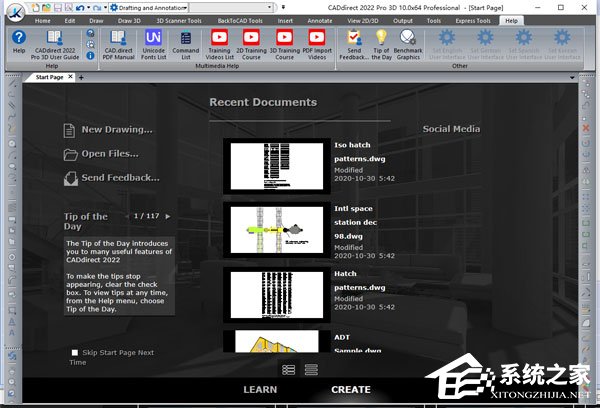The height and width of the screenshot is (408, 600).
Task: Switch to the BackToCAD Tools tab
Action: click(x=240, y=21)
